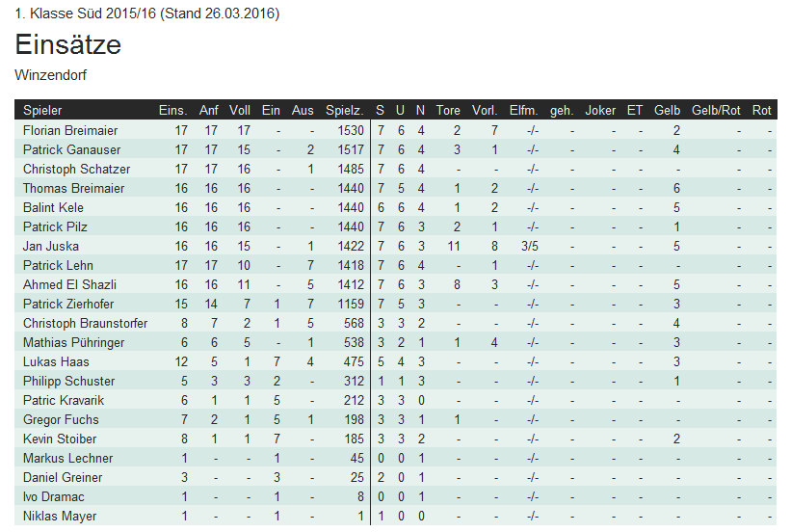This screenshot has width=791, height=532.
Task: Select Christoph Braunstorfer row name
Action: (x=85, y=323)
